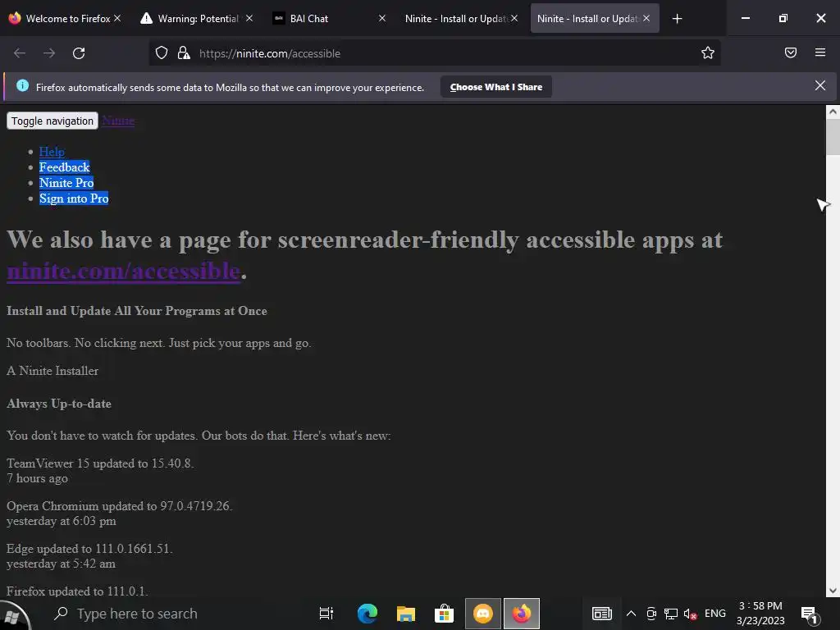Click Meet Now tray icon

[651, 614]
